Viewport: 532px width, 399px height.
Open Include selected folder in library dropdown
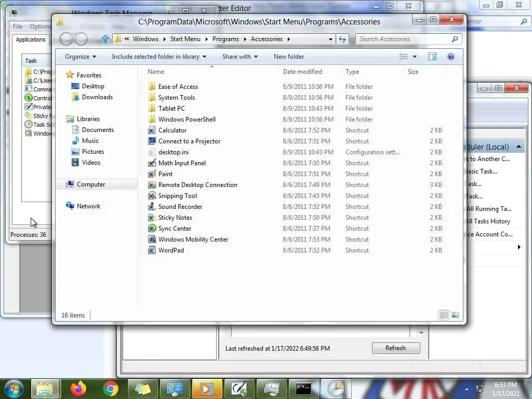pyautogui.click(x=159, y=57)
